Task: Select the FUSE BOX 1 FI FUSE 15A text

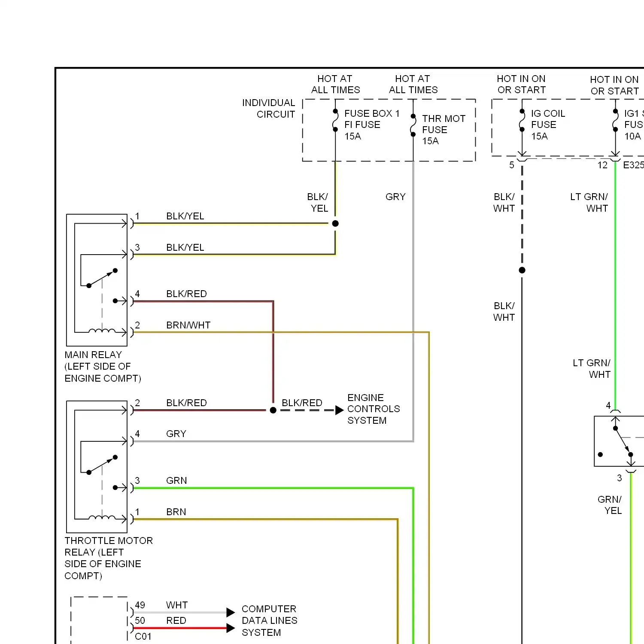Action: [372, 125]
